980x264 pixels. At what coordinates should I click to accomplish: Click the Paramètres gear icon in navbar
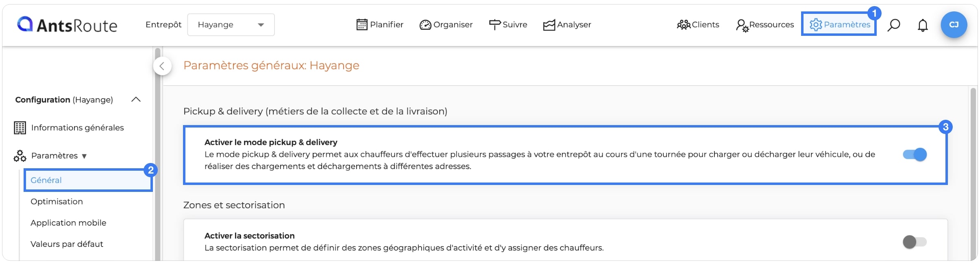click(816, 25)
